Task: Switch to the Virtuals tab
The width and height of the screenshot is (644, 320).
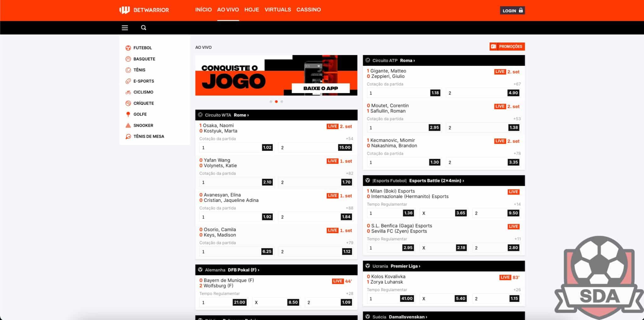Action: [278, 10]
